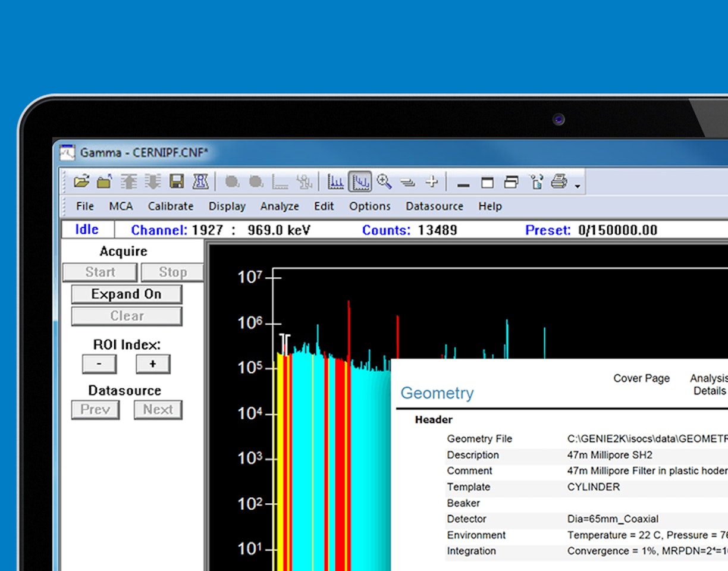Click the hourglass-shaped toolbar icon next to save

tap(200, 182)
